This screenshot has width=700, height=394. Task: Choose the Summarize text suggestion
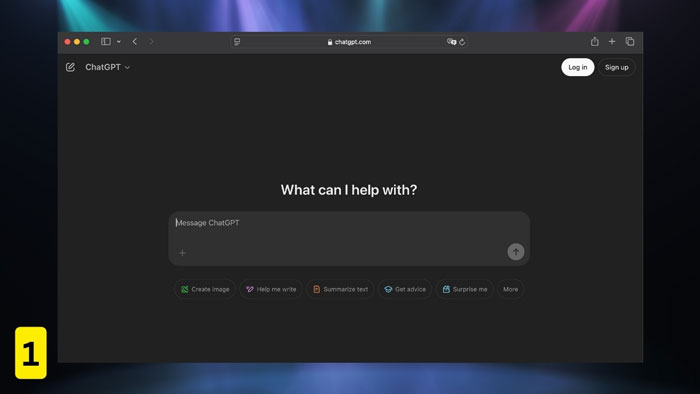click(x=340, y=290)
